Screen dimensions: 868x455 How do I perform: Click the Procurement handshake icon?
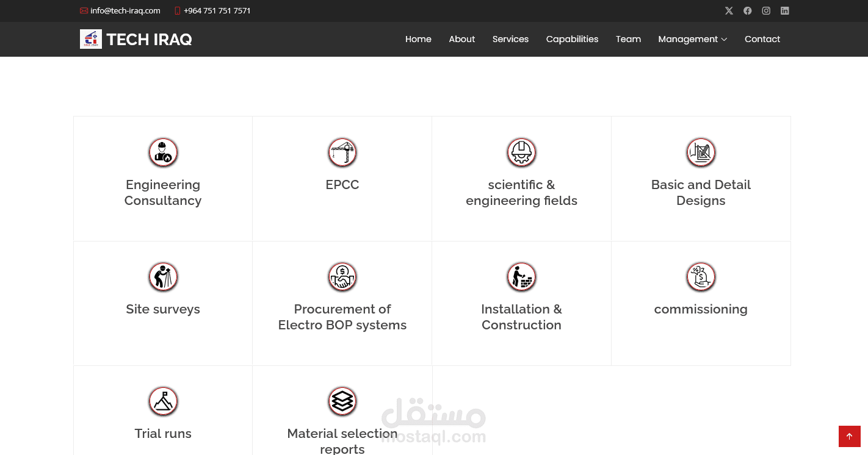[x=342, y=277]
